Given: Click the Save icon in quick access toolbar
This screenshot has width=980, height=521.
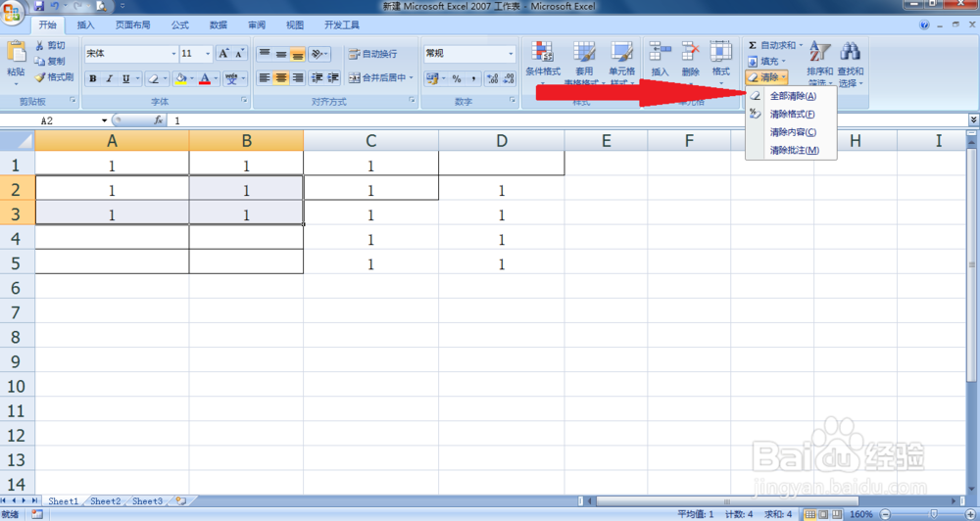Looking at the screenshot, I should coord(39,6).
